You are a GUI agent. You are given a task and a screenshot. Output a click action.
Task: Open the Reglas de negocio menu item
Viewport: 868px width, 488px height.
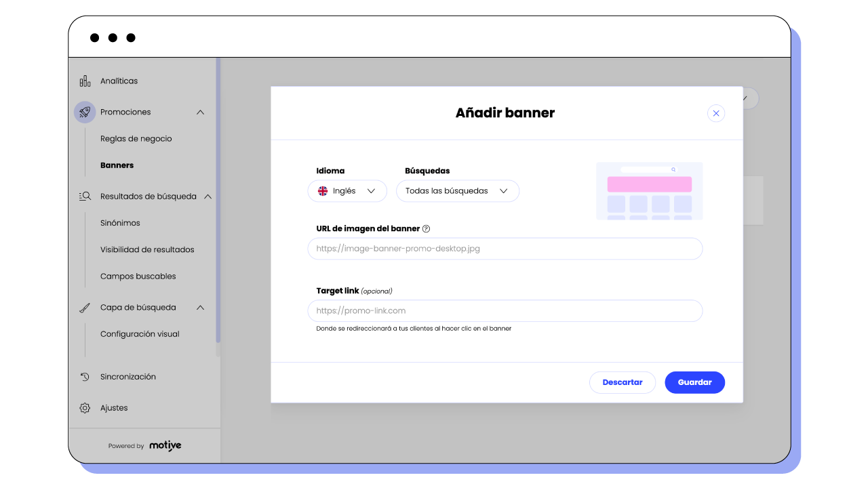tap(136, 139)
